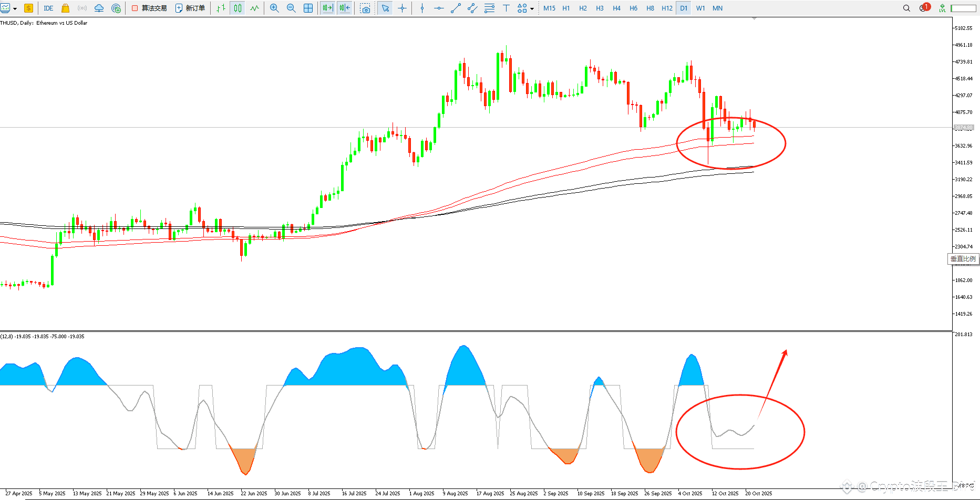
Task: Click the radar icon with green plus
Action: (x=116, y=8)
